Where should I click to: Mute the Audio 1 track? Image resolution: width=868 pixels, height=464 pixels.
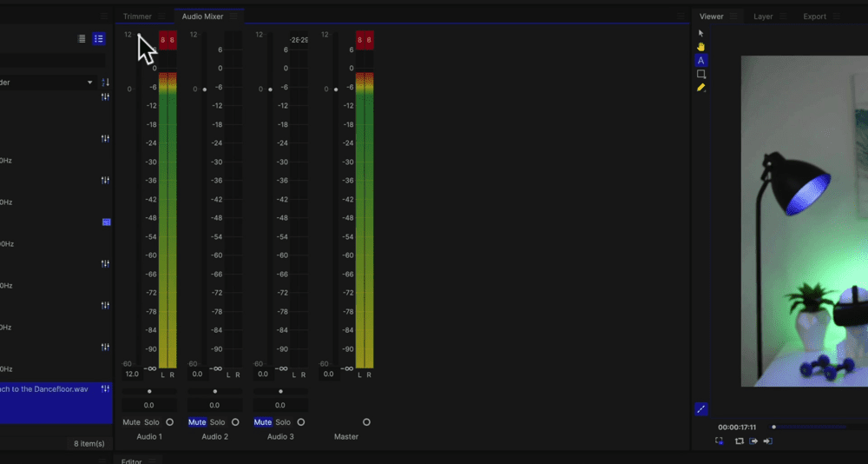click(131, 422)
